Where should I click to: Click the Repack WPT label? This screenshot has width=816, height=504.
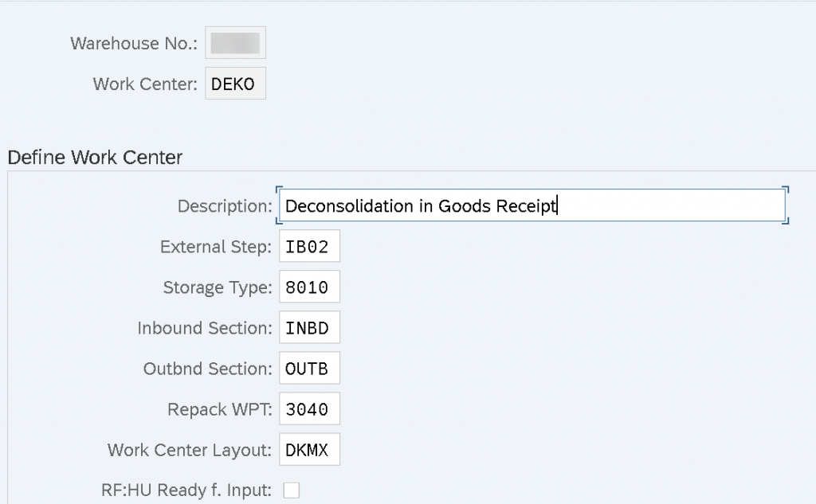point(220,408)
